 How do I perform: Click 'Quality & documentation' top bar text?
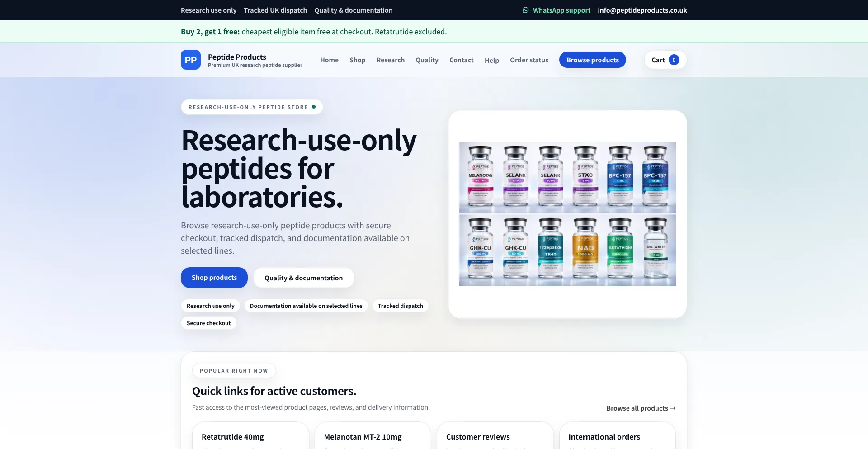click(354, 10)
